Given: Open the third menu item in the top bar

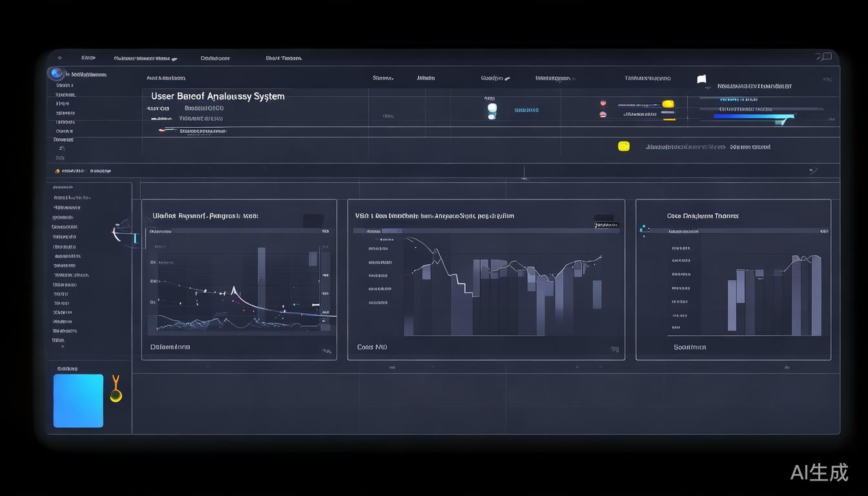Looking at the screenshot, I should [x=284, y=58].
